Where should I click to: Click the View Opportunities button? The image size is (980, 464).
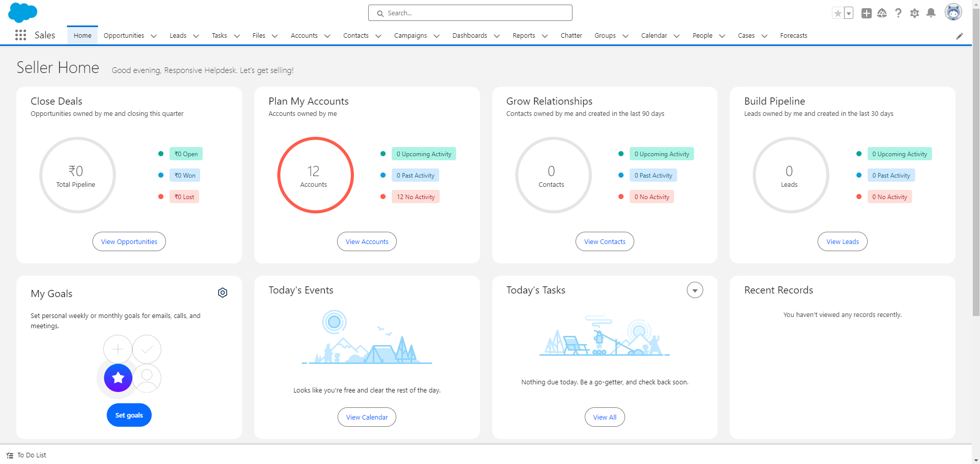coord(129,241)
